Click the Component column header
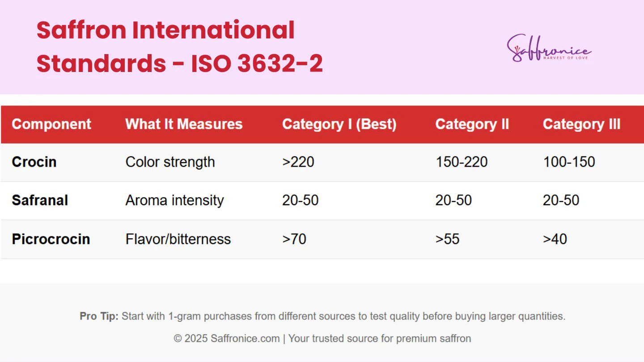644x362 pixels. pos(51,124)
